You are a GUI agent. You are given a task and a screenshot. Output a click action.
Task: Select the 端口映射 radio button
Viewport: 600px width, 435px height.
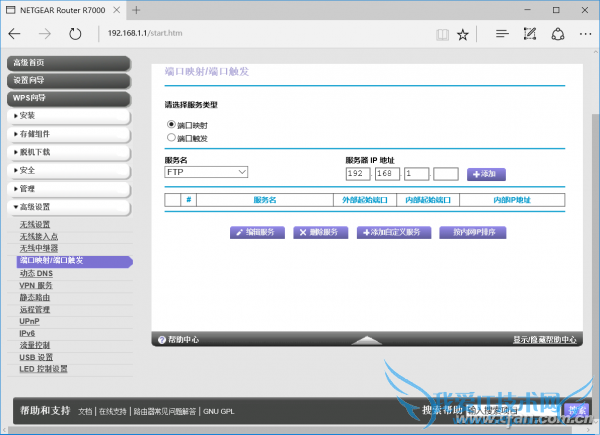[x=171, y=124]
